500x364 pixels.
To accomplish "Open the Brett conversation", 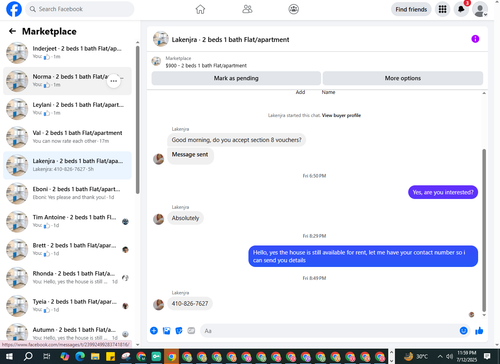I will click(x=67, y=250).
